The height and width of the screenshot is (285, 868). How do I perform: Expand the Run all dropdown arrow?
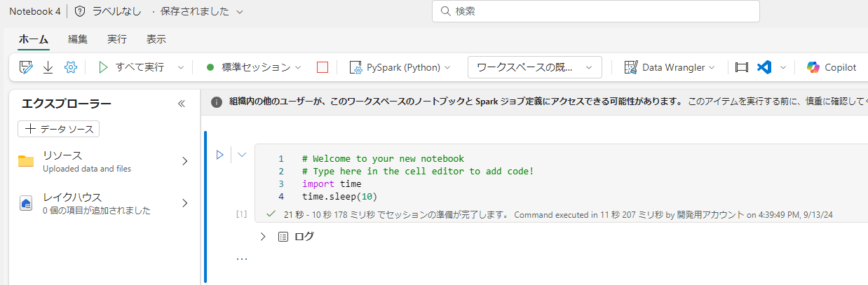(x=180, y=67)
